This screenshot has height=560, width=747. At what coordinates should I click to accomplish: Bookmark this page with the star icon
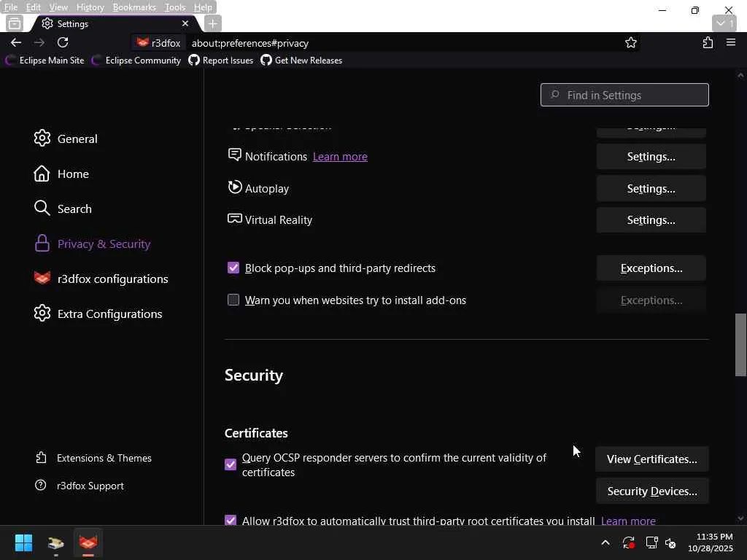(631, 43)
